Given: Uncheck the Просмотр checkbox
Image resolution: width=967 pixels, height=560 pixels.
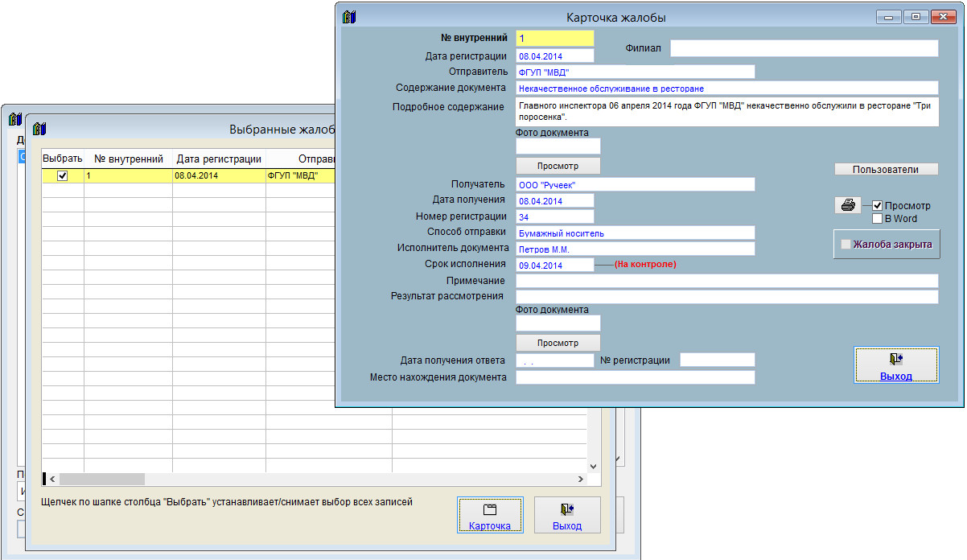Looking at the screenshot, I should pos(878,206).
